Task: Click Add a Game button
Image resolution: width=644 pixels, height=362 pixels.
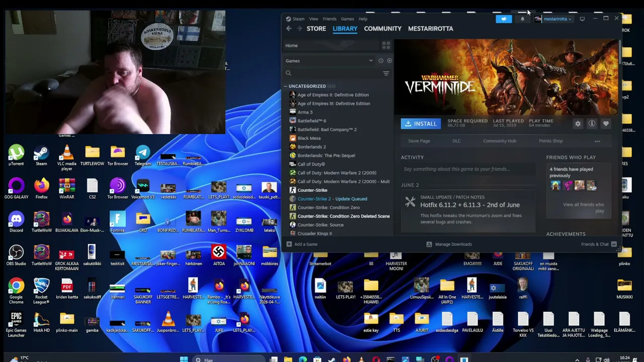Action: 302,244
